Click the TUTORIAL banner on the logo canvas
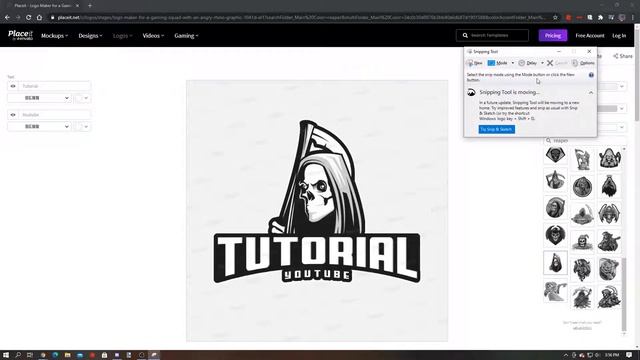 point(317,256)
